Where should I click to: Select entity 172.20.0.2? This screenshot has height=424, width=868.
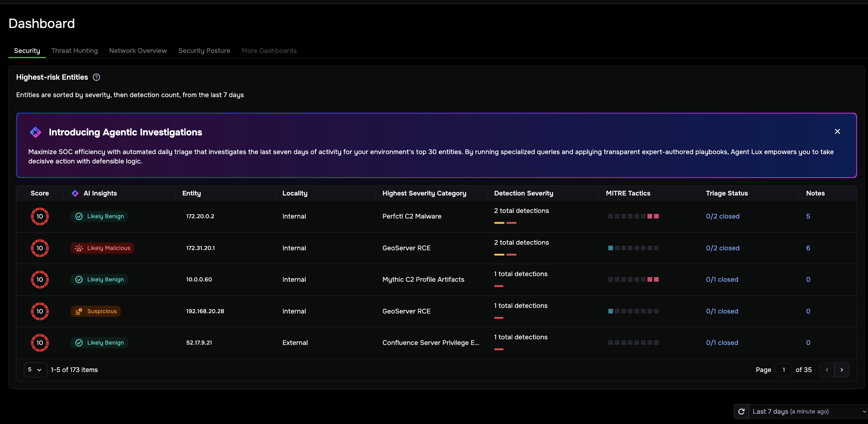tap(200, 216)
